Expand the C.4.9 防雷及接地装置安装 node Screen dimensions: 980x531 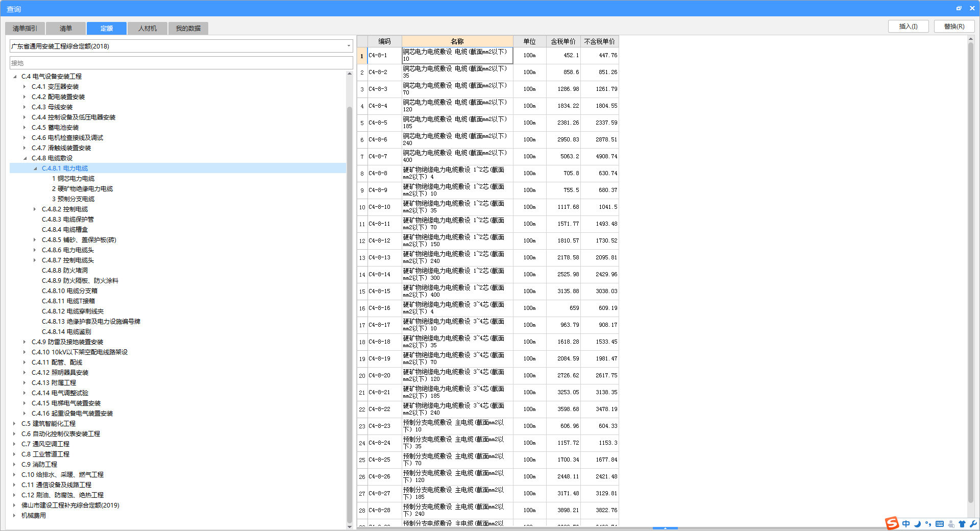24,342
